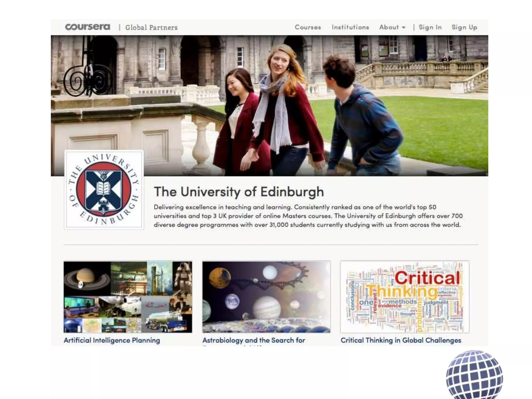
Task: Open Artificial Intelligence Planning course thumbnail
Action: coord(128,297)
